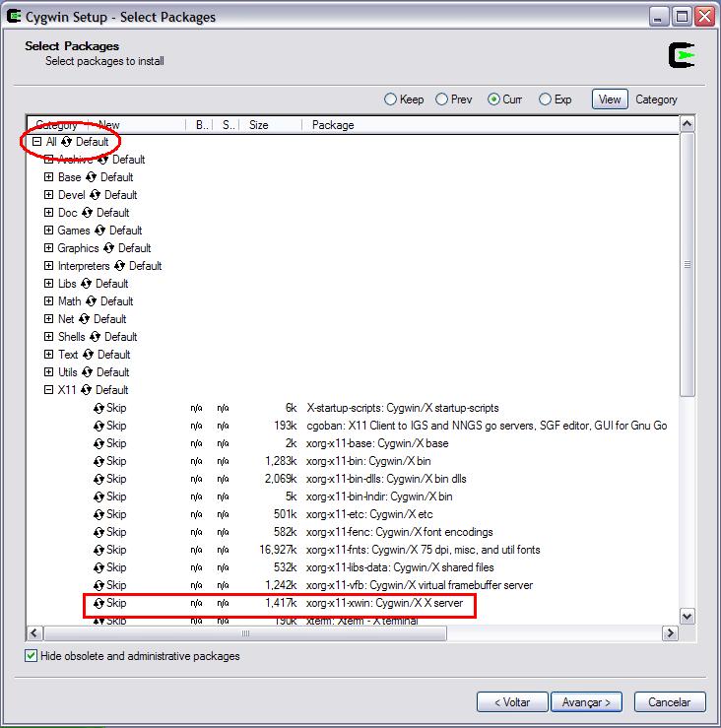Click Avançar to proceed

tap(586, 702)
